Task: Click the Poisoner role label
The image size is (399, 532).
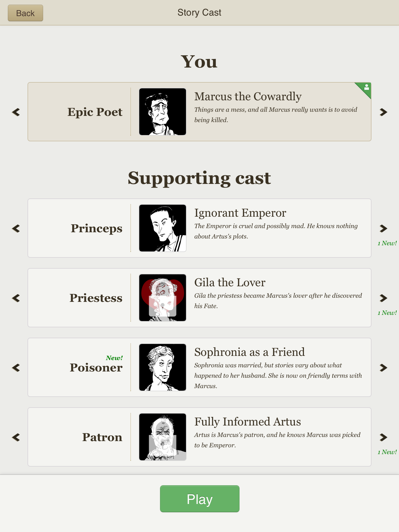Action: [x=96, y=368]
